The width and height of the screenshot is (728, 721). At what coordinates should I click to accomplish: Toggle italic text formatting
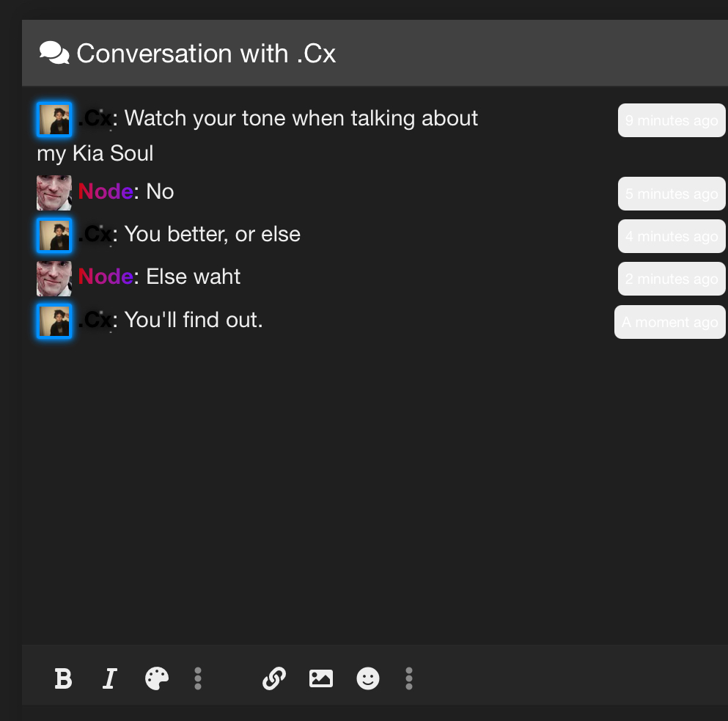pos(110,679)
